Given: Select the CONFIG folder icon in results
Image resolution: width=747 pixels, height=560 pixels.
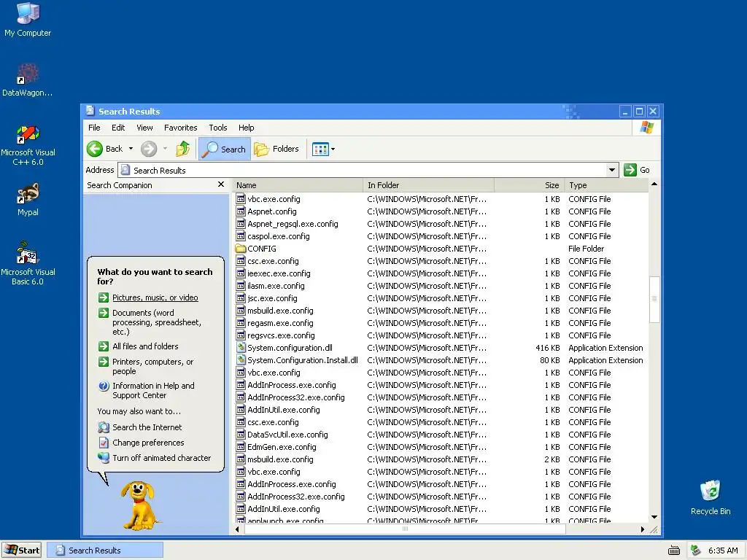Looking at the screenshot, I should 241,249.
